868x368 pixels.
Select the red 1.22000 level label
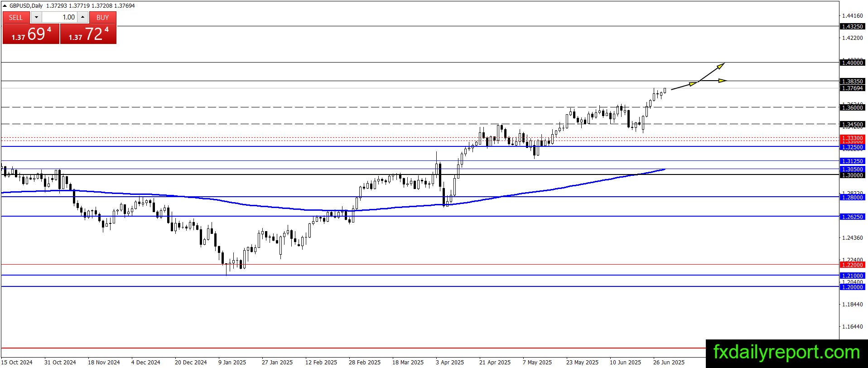[x=852, y=265]
